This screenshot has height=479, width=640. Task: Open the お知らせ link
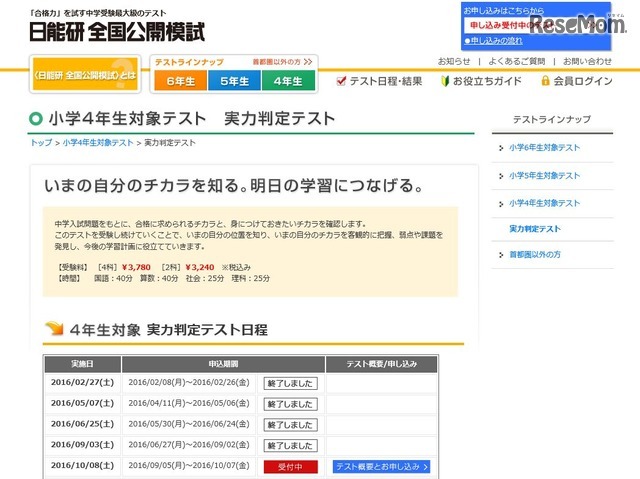point(453,61)
